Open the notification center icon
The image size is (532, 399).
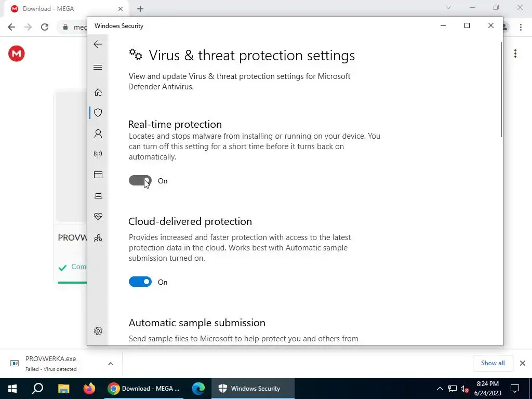[x=515, y=389]
